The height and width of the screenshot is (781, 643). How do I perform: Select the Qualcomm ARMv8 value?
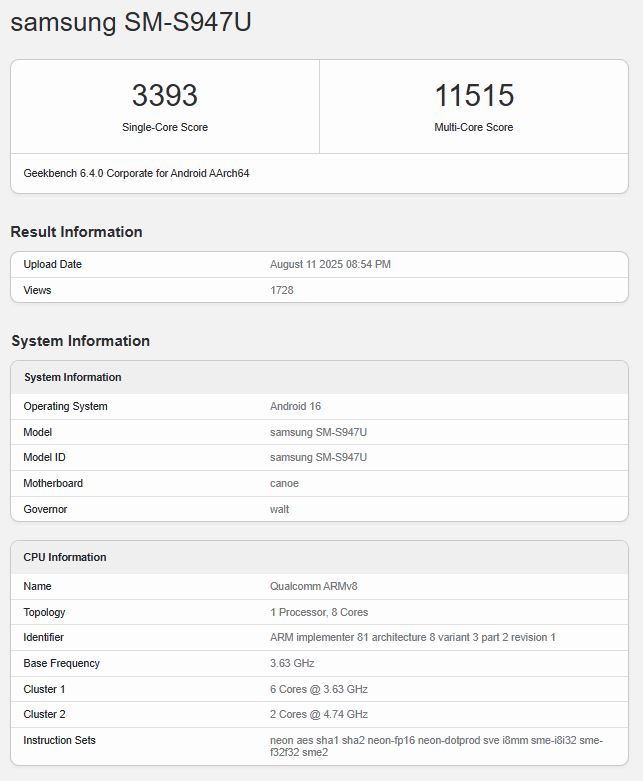314,586
